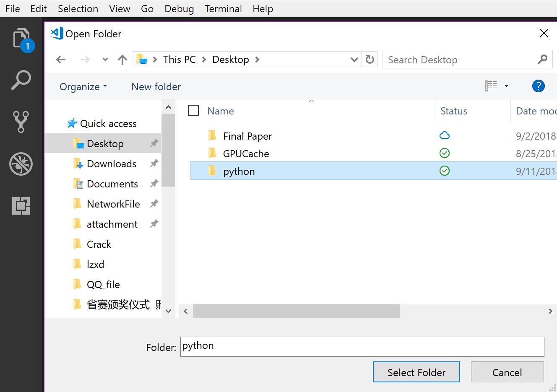Screen dimensions: 557x392
Task: Click the search magnifier icon in Search Desktop
Action: pyautogui.click(x=542, y=60)
